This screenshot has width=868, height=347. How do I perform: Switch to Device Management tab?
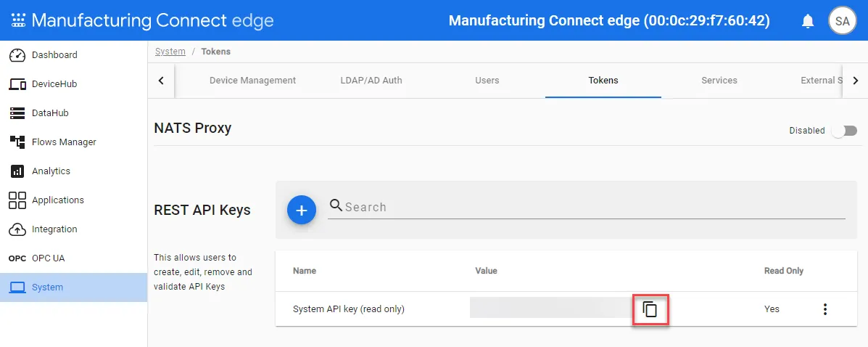point(252,81)
